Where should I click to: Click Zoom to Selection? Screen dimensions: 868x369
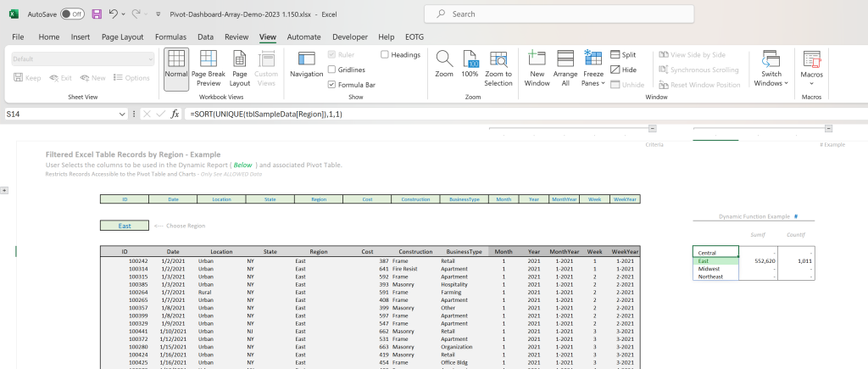498,70
